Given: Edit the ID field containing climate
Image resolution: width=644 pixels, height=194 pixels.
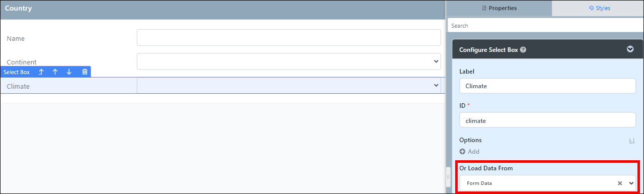Looking at the screenshot, I should pos(548,120).
